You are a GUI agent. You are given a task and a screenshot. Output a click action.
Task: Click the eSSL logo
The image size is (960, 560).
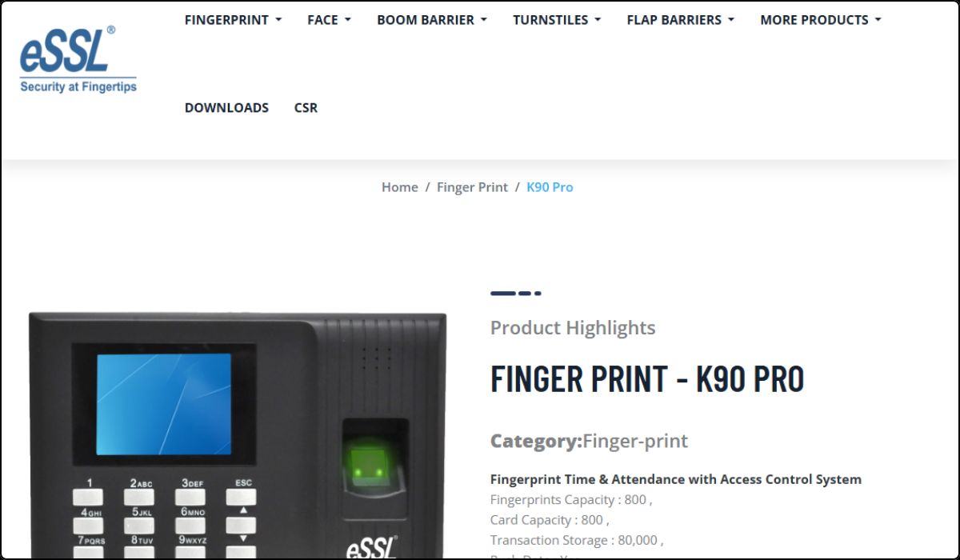tap(78, 60)
